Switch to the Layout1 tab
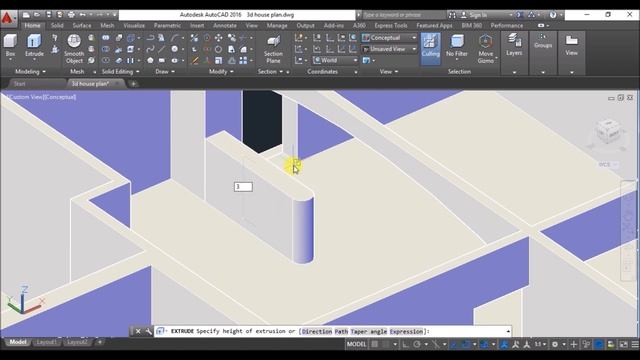Image resolution: width=640 pixels, height=360 pixels. 47,342
